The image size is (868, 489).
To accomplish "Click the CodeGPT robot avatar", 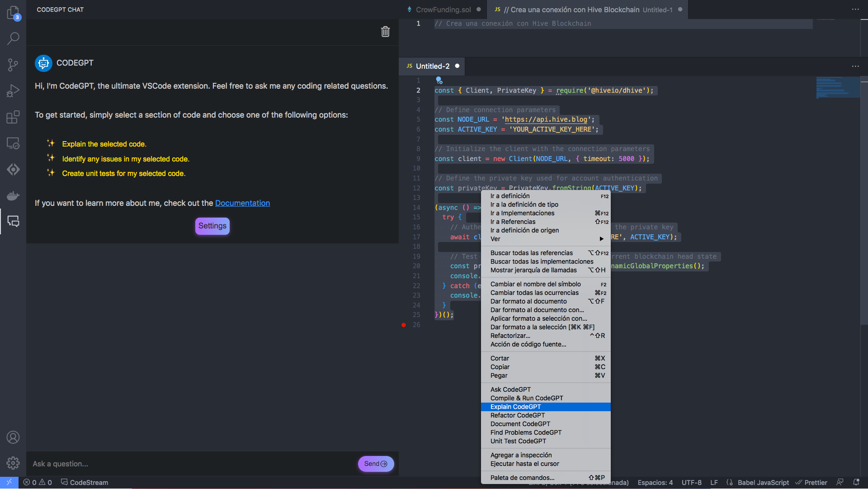I will pos(43,63).
